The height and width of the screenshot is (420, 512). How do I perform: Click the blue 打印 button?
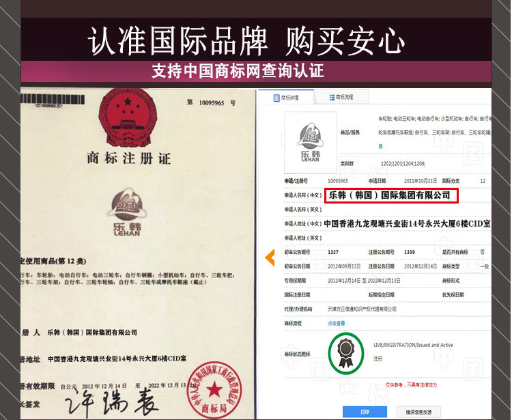coord(365,412)
